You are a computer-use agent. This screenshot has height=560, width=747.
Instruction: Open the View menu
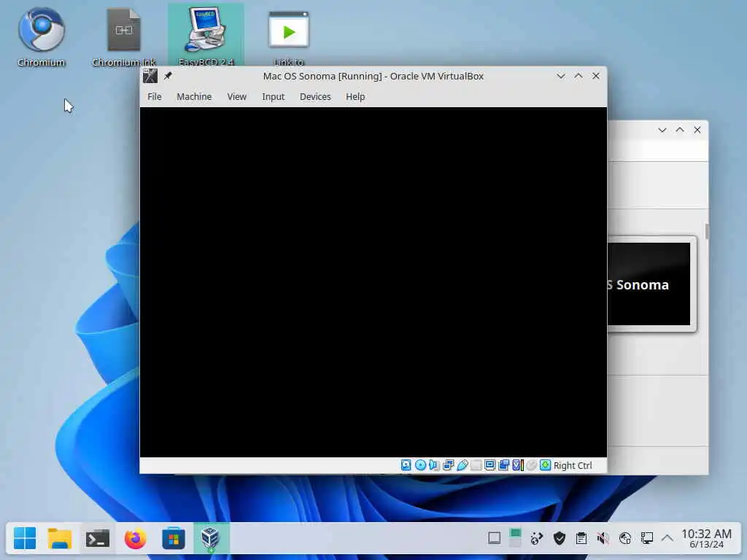(237, 97)
